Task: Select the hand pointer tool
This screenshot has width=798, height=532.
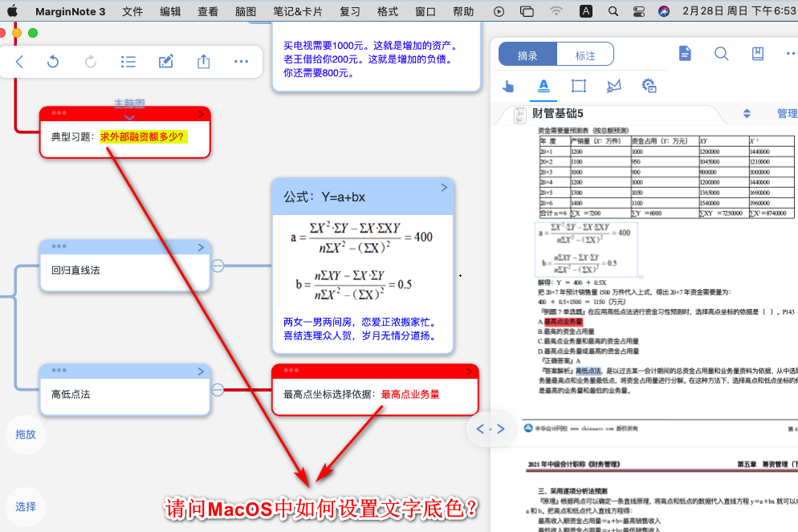Action: 508,87
